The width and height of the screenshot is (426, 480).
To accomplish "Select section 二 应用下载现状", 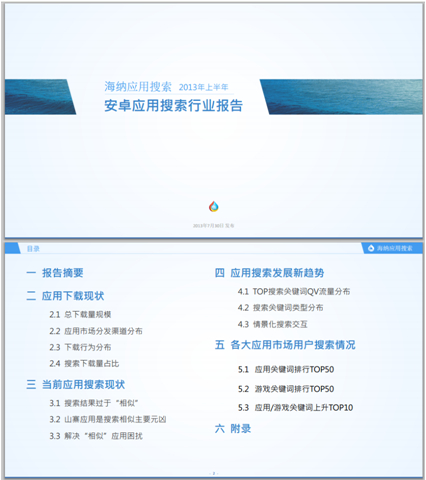I will coord(65,296).
